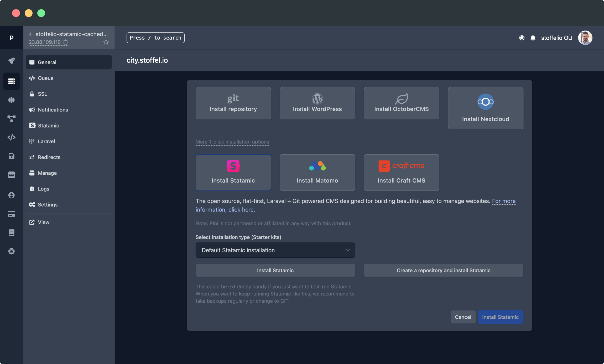This screenshot has width=604, height=364.
Task: Select General in site sidebar
Action: coord(69,62)
